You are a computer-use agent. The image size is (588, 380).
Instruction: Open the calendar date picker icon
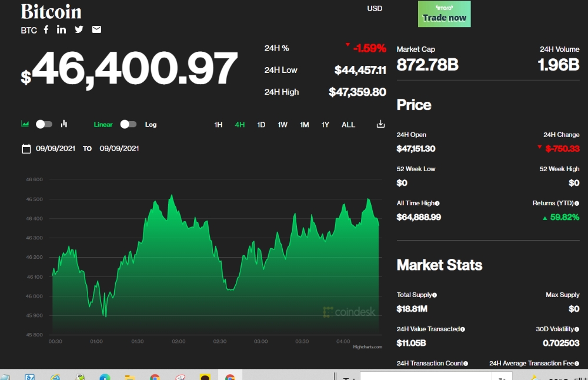point(26,149)
